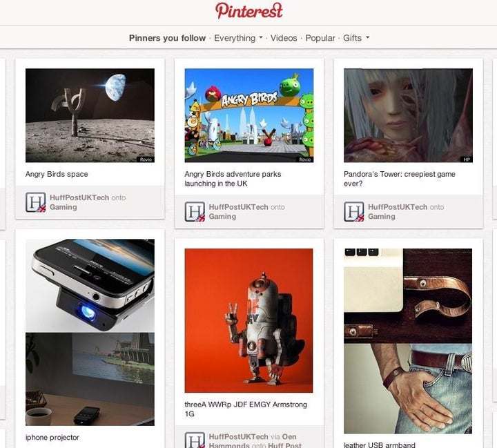Screen dimensions: 497x448
Task: Open the Angry Birds adventure park image
Action: pyautogui.click(x=249, y=115)
